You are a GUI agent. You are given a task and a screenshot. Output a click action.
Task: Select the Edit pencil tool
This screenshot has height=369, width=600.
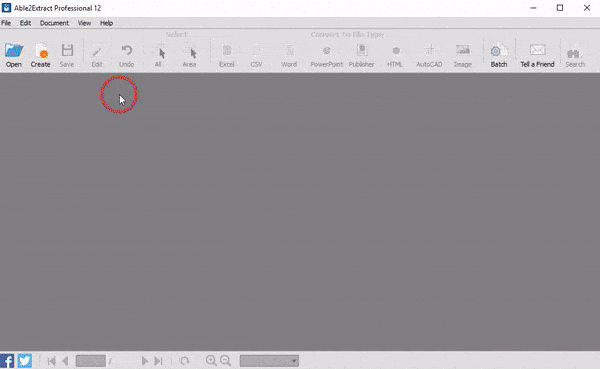coord(97,51)
